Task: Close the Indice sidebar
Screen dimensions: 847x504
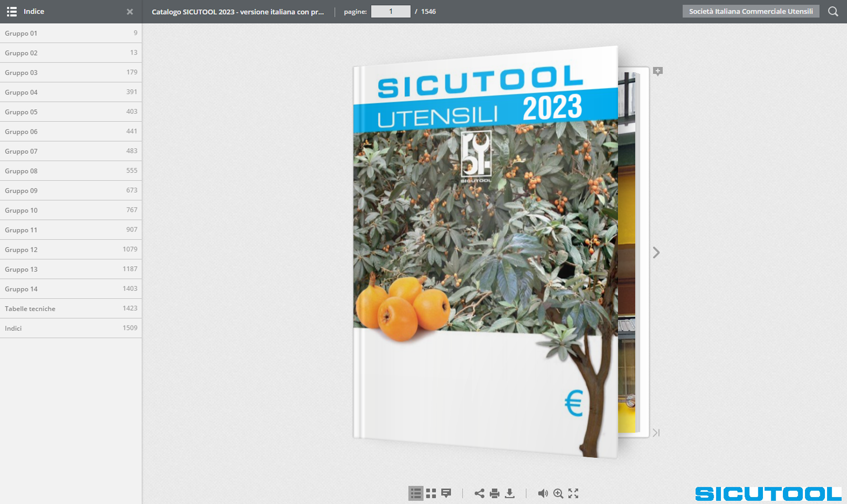Action: pos(130,12)
